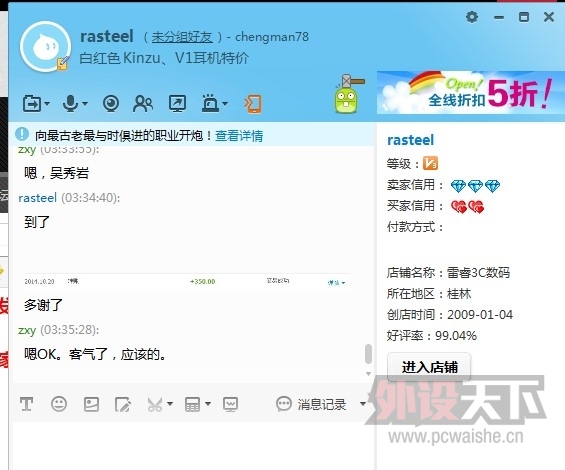Click the chat scrollbar handle

point(368,354)
